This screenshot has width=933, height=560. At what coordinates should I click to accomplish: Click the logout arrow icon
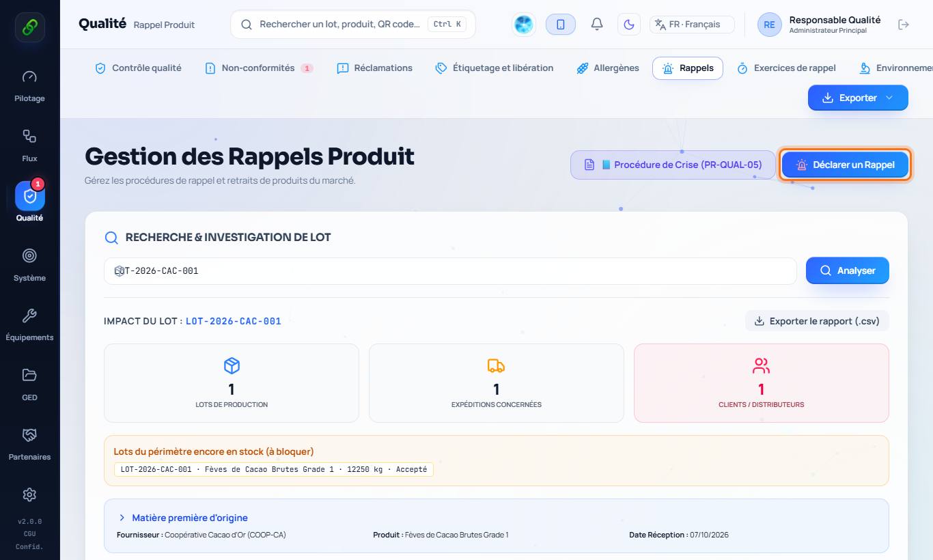[x=904, y=25]
